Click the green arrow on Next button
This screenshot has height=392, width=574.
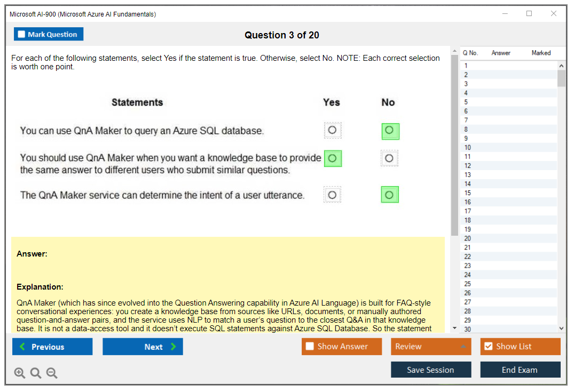pyautogui.click(x=173, y=347)
